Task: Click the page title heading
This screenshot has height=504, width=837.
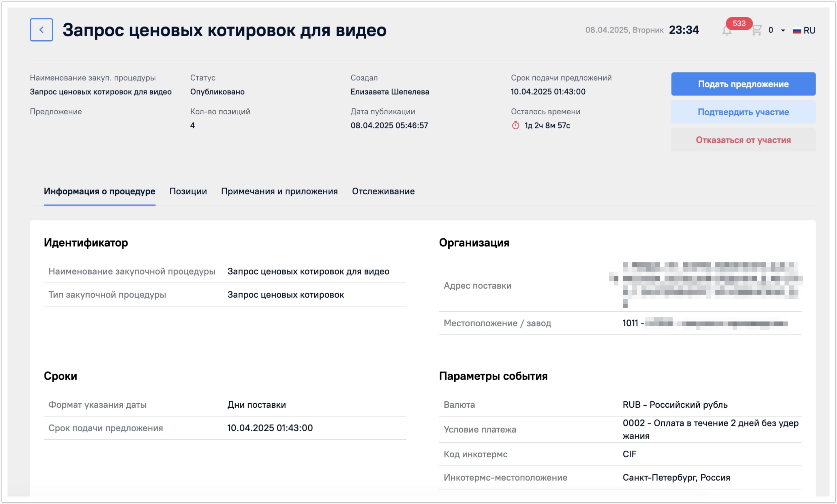Action: pyautogui.click(x=224, y=30)
